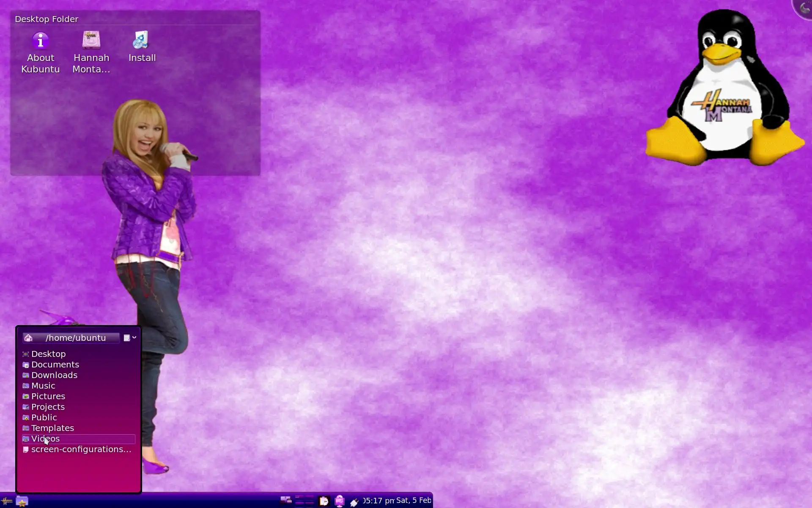This screenshot has width=812, height=508.
Task: Click the device notifier tray icon
Action: tap(340, 501)
